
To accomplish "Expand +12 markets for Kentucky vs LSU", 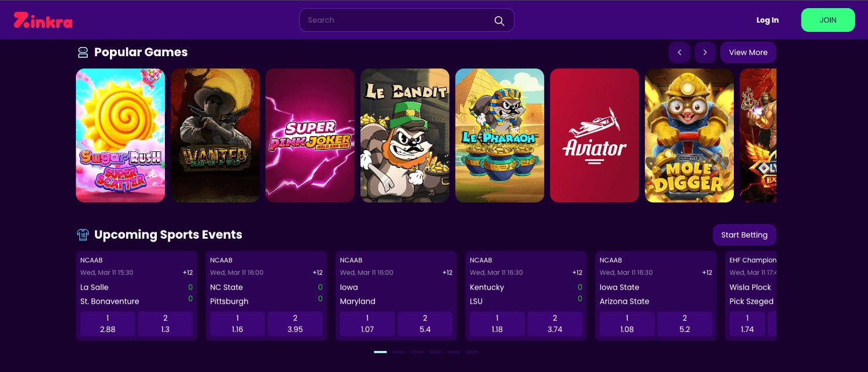I will pos(577,273).
